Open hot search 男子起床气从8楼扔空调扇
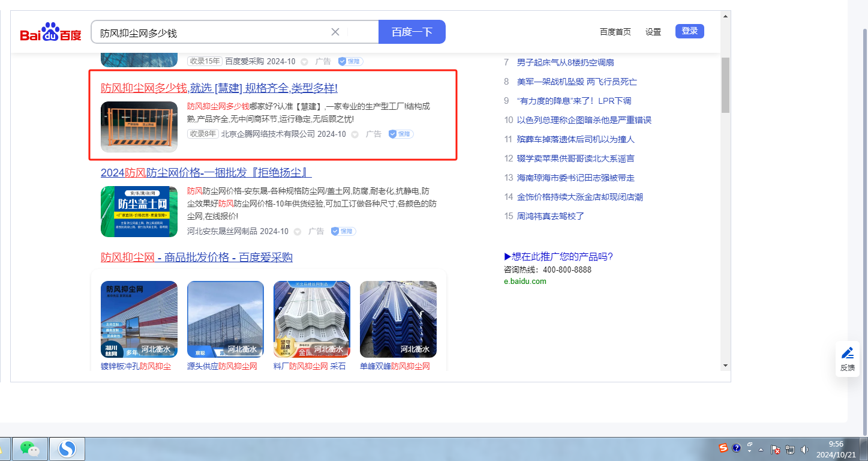Screen dimensions: 868x461 (x=565, y=62)
